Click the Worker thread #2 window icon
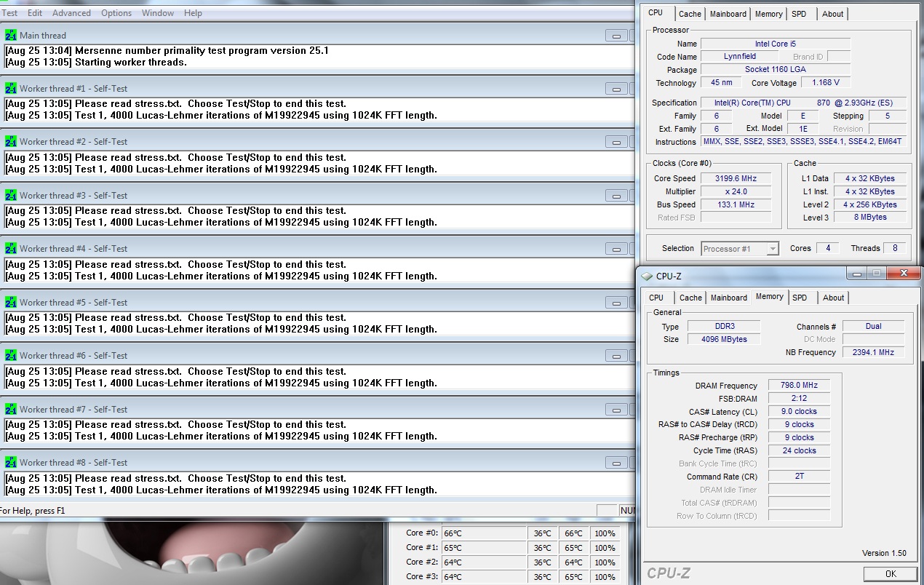The image size is (924, 585). pos(11,142)
